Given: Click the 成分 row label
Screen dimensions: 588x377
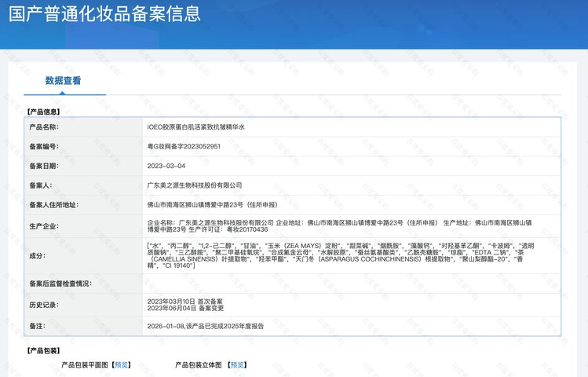Looking at the screenshot, I should [37, 255].
